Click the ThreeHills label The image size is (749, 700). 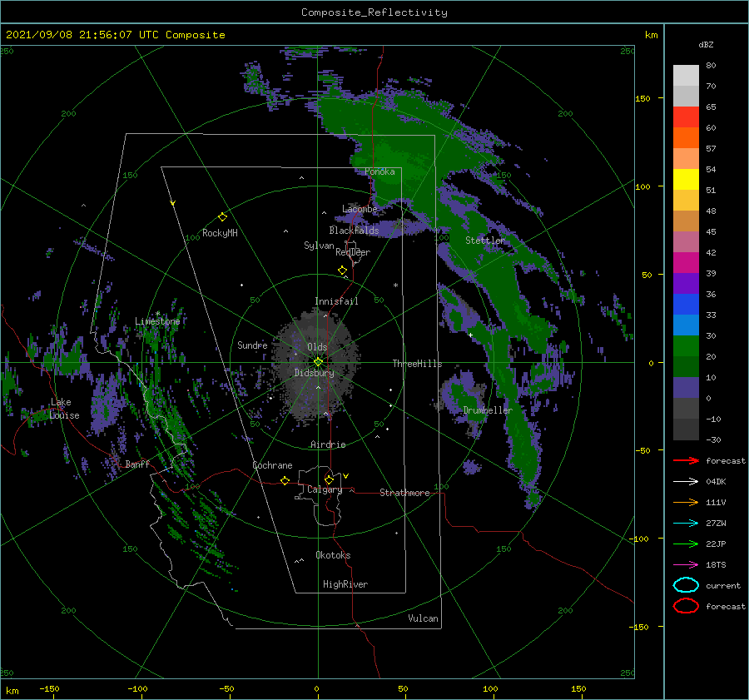pos(417,364)
